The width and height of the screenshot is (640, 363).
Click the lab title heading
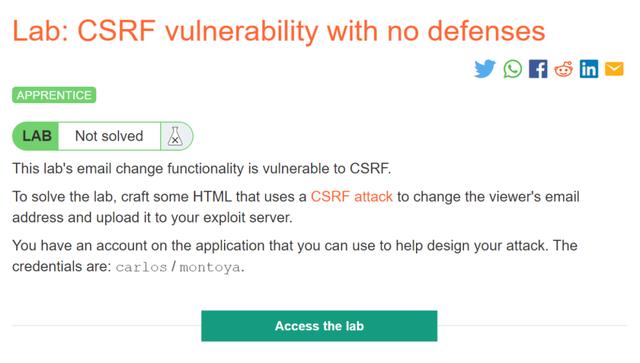279,31
